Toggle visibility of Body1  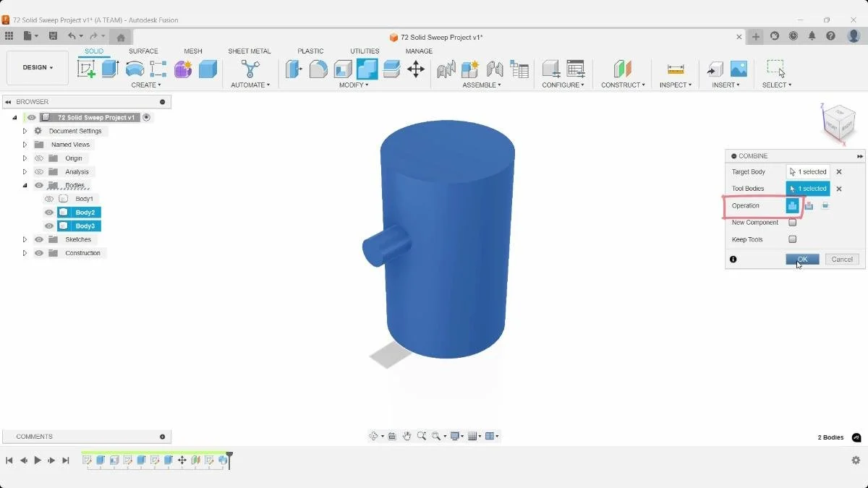click(x=49, y=199)
